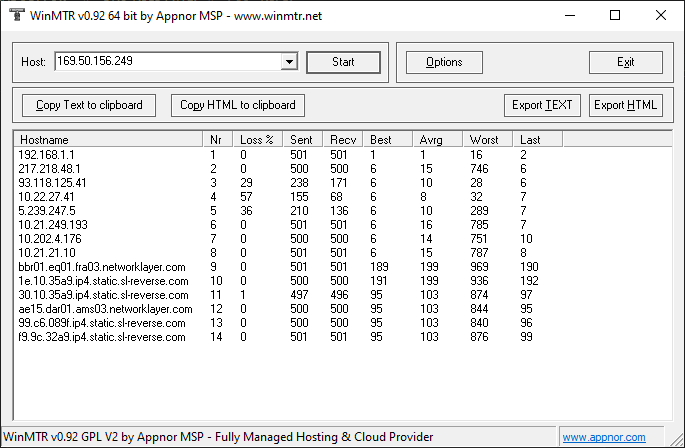Screen dimensions: 685x448
Task: Open the Options dialog
Action: coord(444,62)
